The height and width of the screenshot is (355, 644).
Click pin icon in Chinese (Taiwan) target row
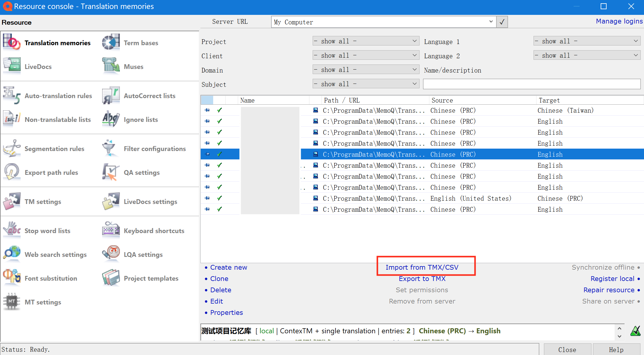pyautogui.click(x=207, y=110)
